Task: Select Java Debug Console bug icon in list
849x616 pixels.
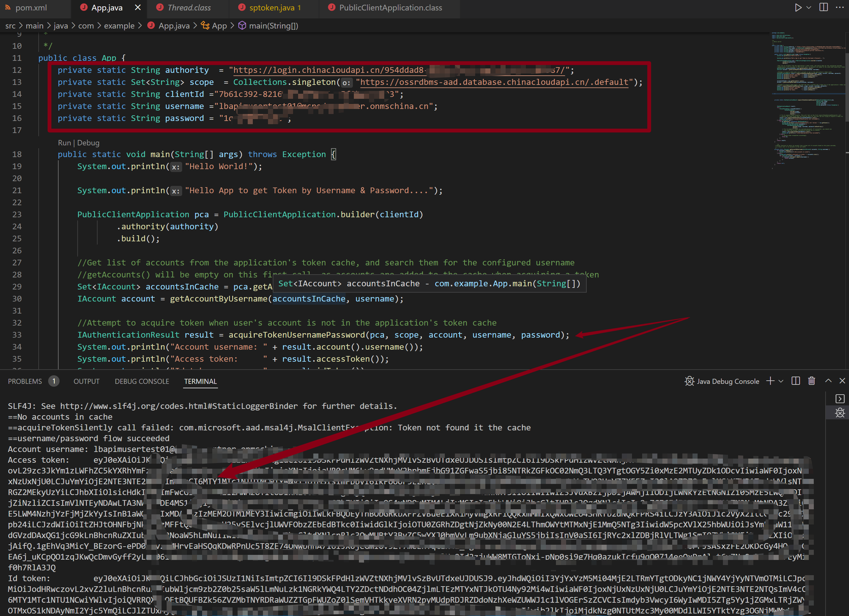Action: coord(839,413)
